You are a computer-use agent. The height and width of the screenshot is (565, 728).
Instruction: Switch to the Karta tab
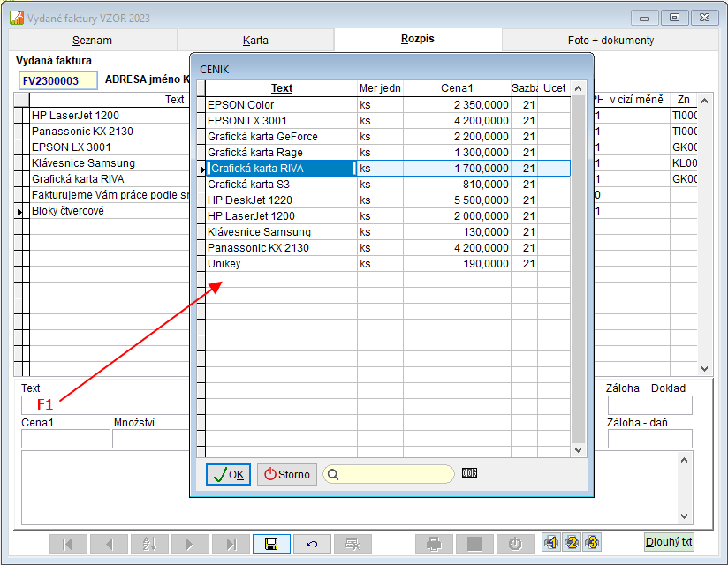coord(255,41)
